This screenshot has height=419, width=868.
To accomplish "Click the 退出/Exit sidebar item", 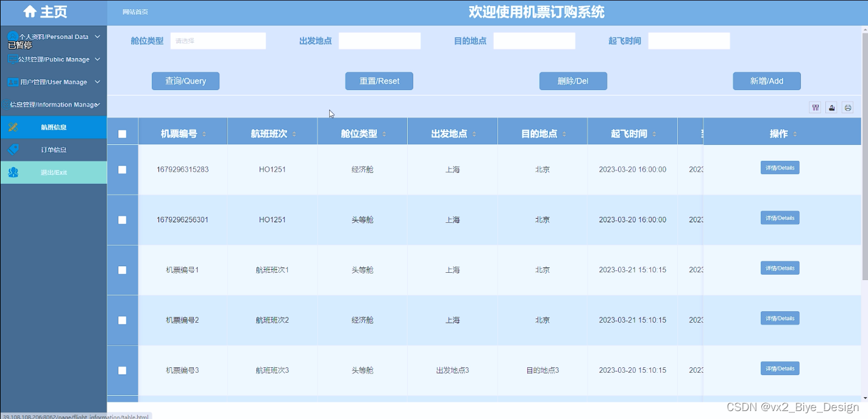I will pyautogui.click(x=54, y=172).
